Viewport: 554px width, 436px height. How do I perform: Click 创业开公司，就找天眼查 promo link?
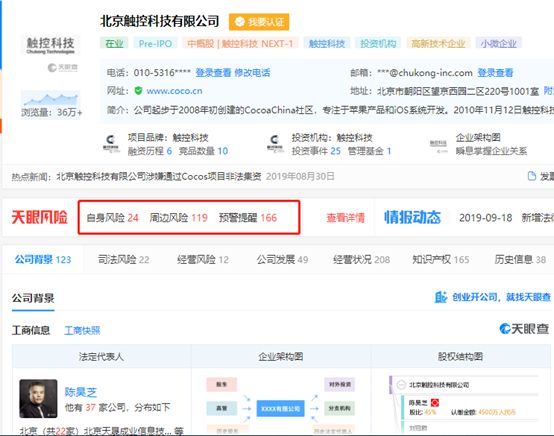click(x=501, y=297)
